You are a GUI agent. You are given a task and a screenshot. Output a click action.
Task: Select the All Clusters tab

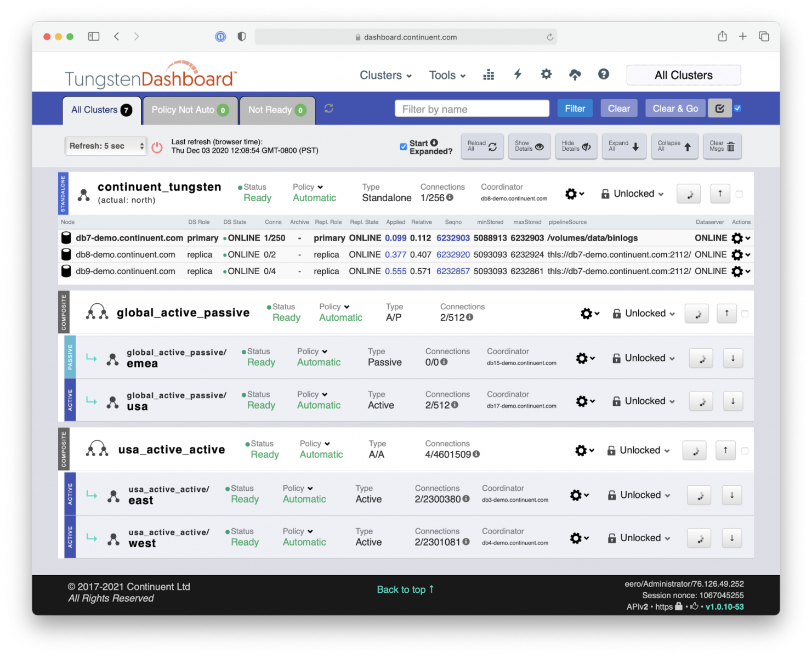tap(102, 110)
